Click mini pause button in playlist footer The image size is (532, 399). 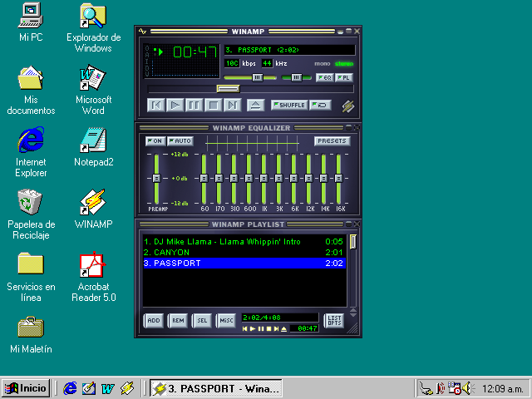(x=260, y=329)
